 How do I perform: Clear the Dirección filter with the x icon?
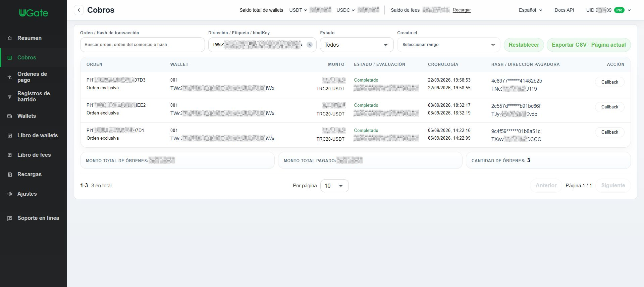[x=310, y=45]
